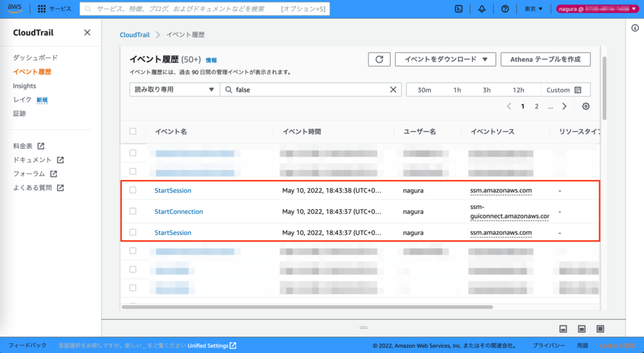The width and height of the screenshot is (644, 353).
Task: Click Athena テーブルを作成 button
Action: click(545, 60)
